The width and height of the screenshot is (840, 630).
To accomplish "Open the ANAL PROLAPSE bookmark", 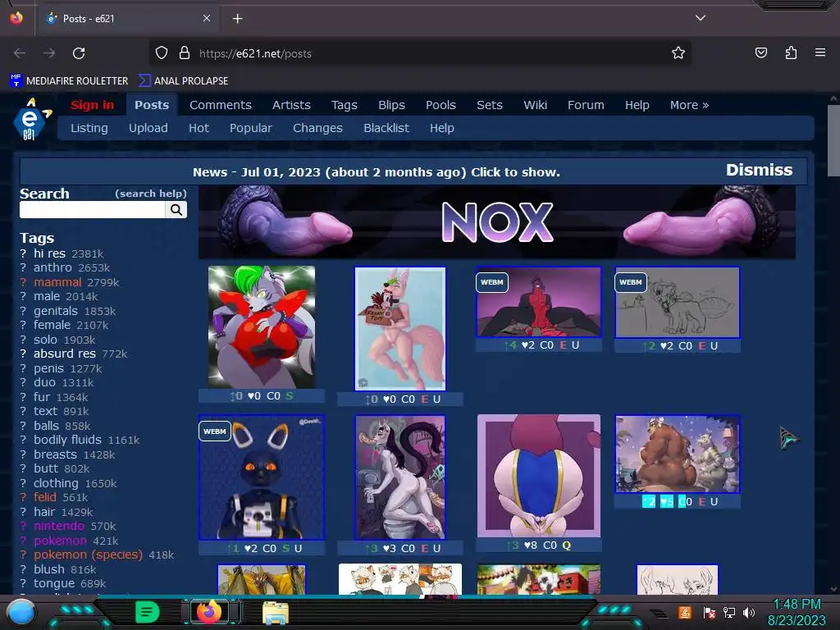I will [x=184, y=81].
